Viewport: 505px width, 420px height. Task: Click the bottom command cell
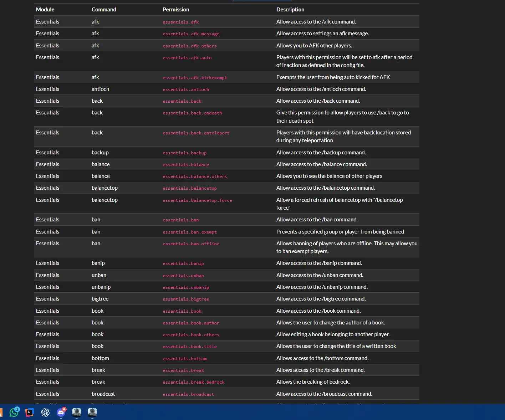point(100,358)
